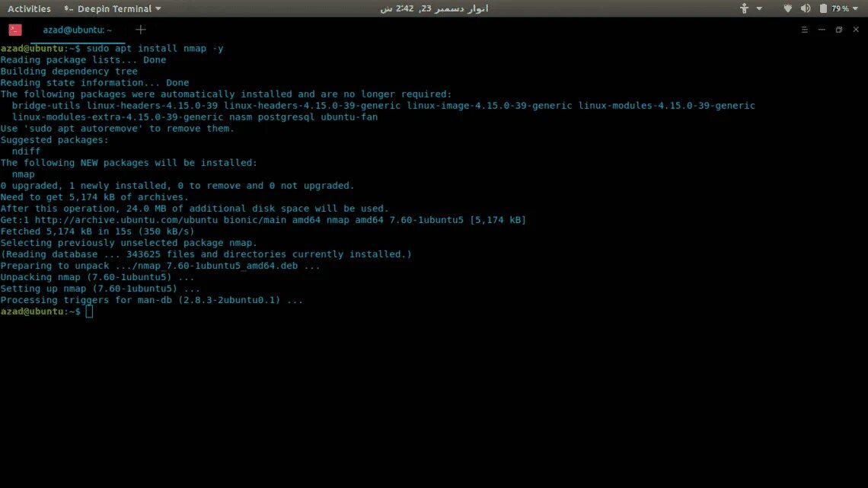Open the system menu arrow beside battery percentage
This screenshot has height=488, width=868.
point(855,8)
